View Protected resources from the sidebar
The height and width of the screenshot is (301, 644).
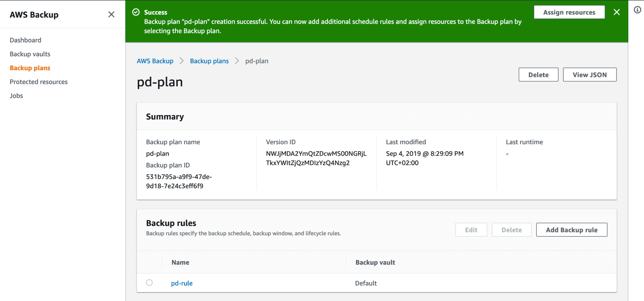39,82
